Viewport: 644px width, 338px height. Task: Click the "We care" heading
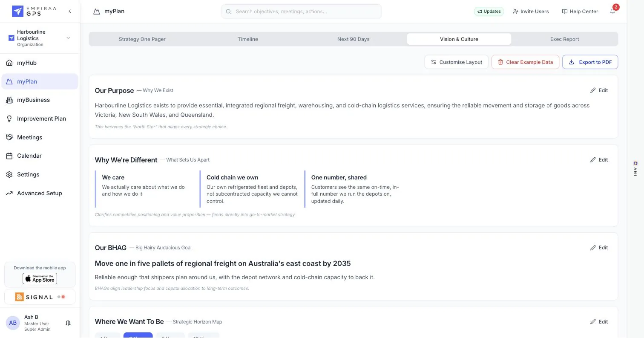pos(113,177)
